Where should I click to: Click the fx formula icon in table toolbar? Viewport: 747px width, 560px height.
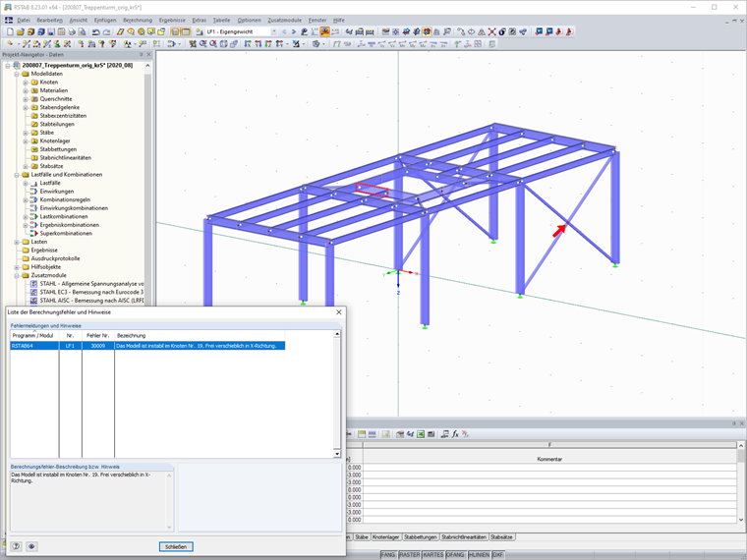point(455,434)
